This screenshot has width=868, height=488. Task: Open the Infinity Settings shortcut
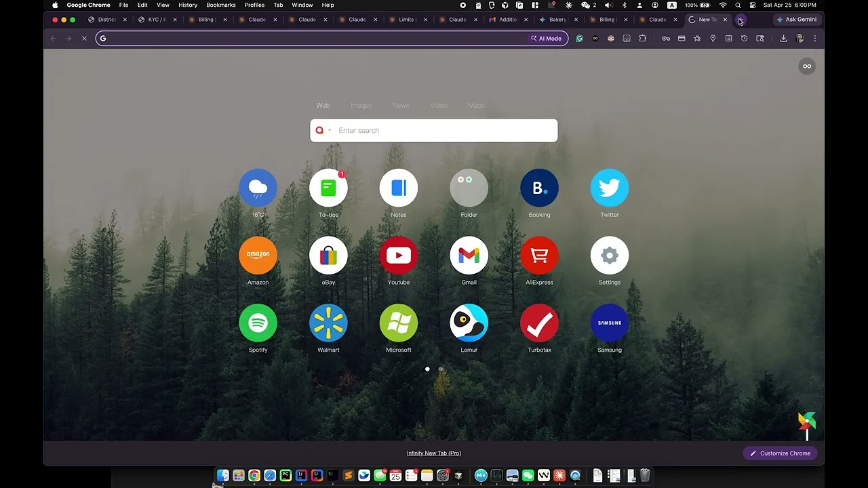[x=610, y=256]
